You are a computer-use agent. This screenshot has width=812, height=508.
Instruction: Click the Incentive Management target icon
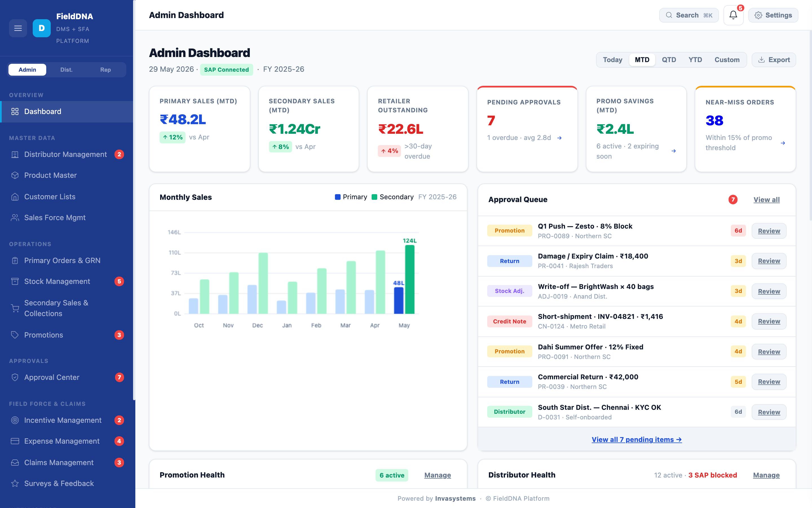point(15,420)
